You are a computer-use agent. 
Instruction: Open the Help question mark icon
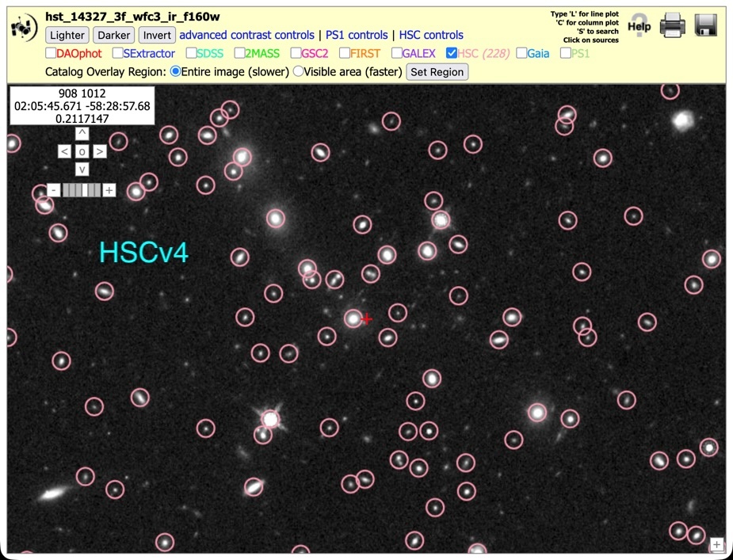coord(639,25)
